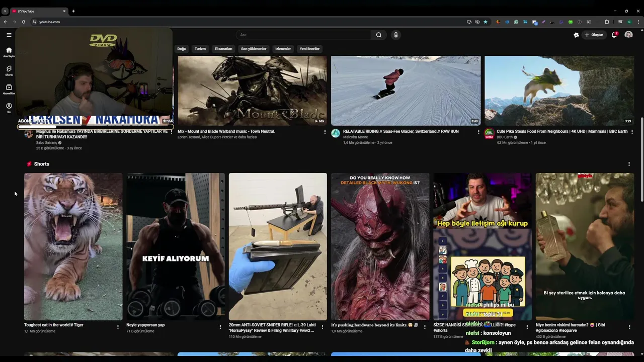Viewport: 644px width, 362px height.
Task: Play the pika mammal thumbnail
Action: pos(559,90)
